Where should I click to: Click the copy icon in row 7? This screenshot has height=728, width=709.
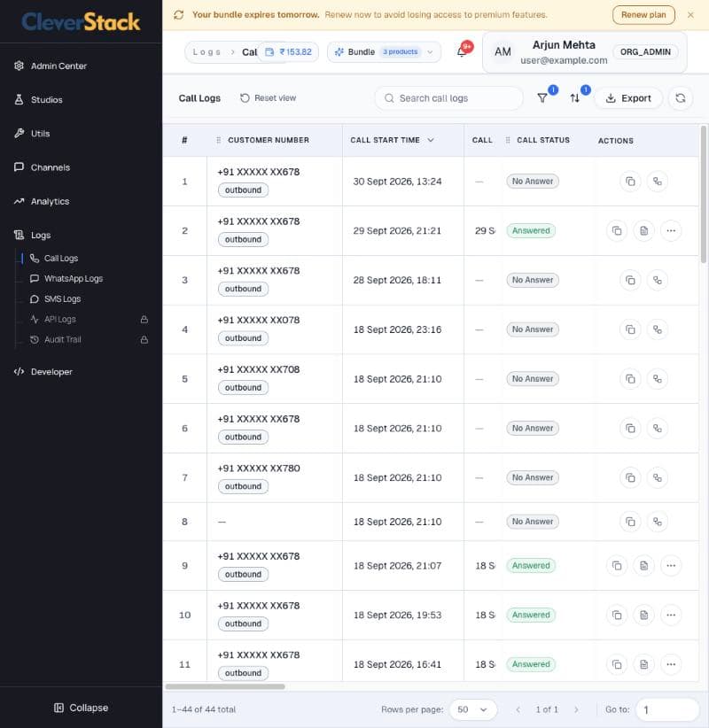(x=630, y=477)
